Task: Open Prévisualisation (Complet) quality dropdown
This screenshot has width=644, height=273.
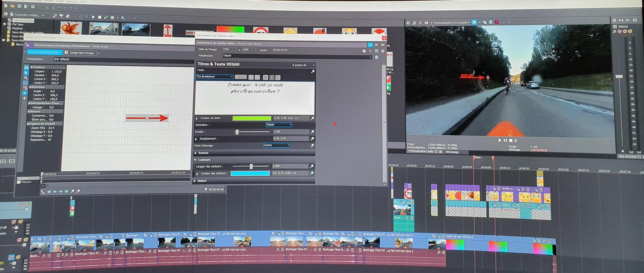Action: click(x=452, y=23)
